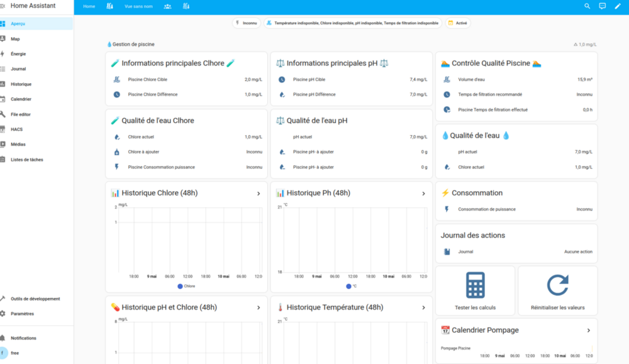
Task: Open Calendrier Pompage chevron arrow
Action: (x=589, y=331)
